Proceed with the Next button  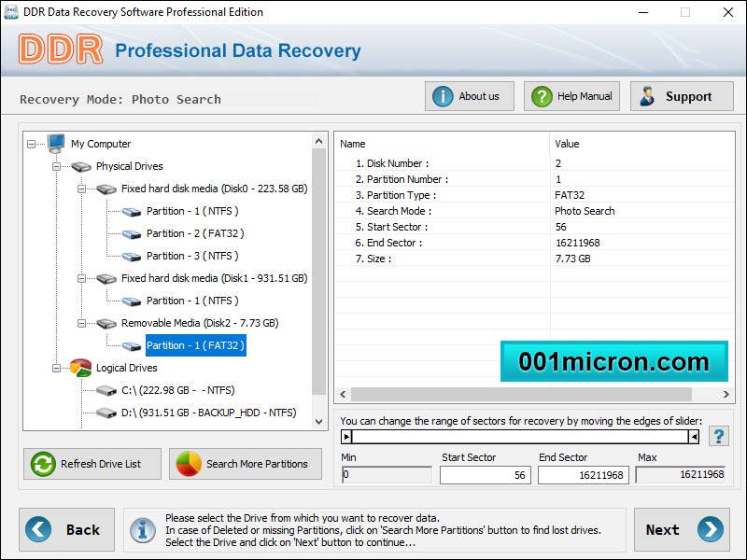(682, 530)
